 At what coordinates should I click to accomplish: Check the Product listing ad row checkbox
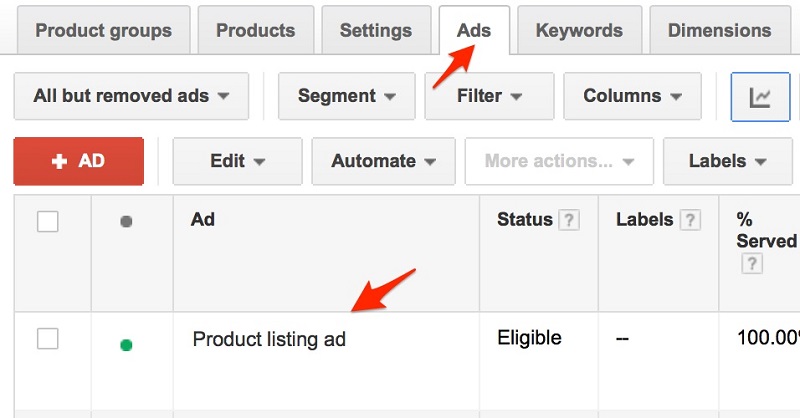tap(48, 339)
